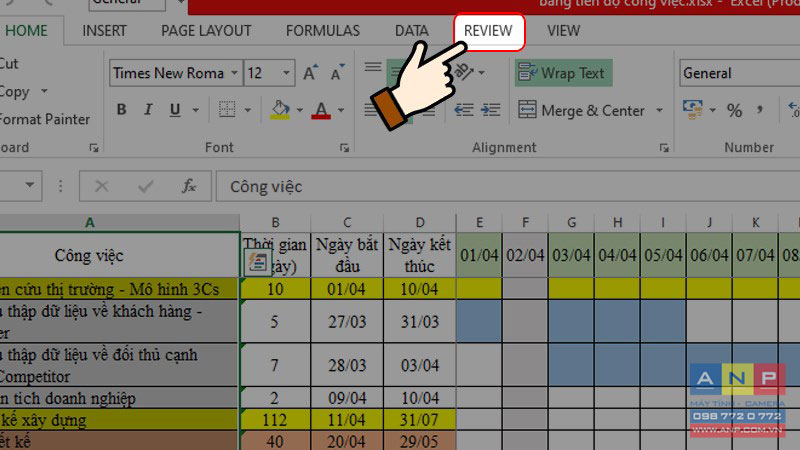Open the INSERT tab
This screenshot has width=800, height=450.
(x=104, y=31)
